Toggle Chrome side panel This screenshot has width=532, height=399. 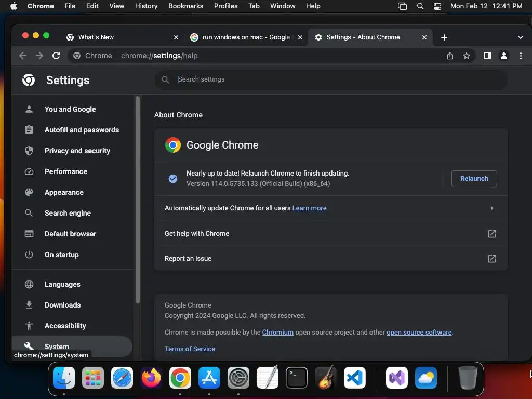pos(487,56)
